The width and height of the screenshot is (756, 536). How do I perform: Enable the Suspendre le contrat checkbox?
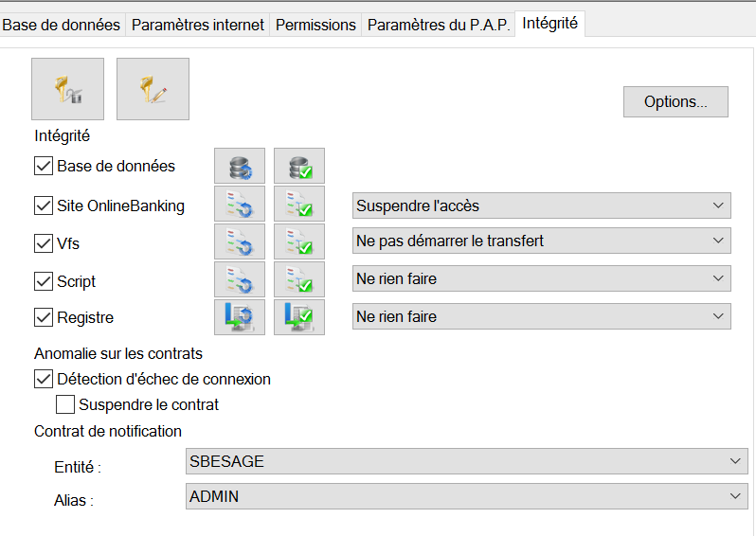point(65,404)
